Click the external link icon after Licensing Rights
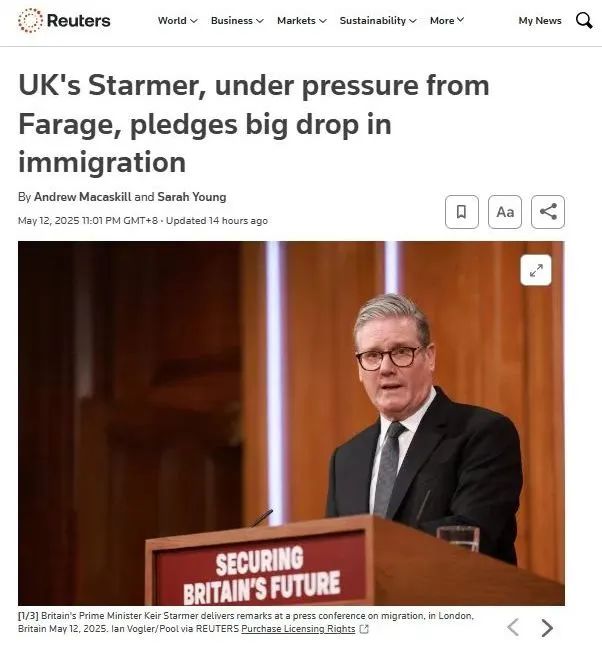Screen dimensions: 602x646 (x=364, y=629)
